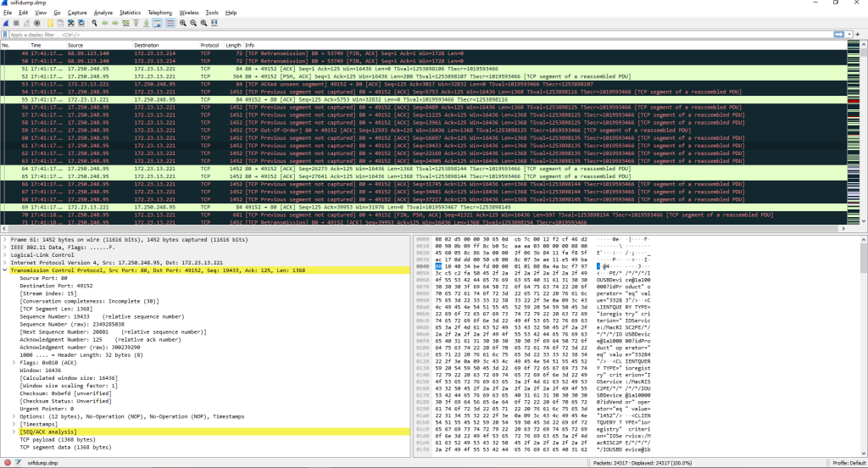868x468 pixels.
Task: Open the display filter history dropdown
Action: 849,35
